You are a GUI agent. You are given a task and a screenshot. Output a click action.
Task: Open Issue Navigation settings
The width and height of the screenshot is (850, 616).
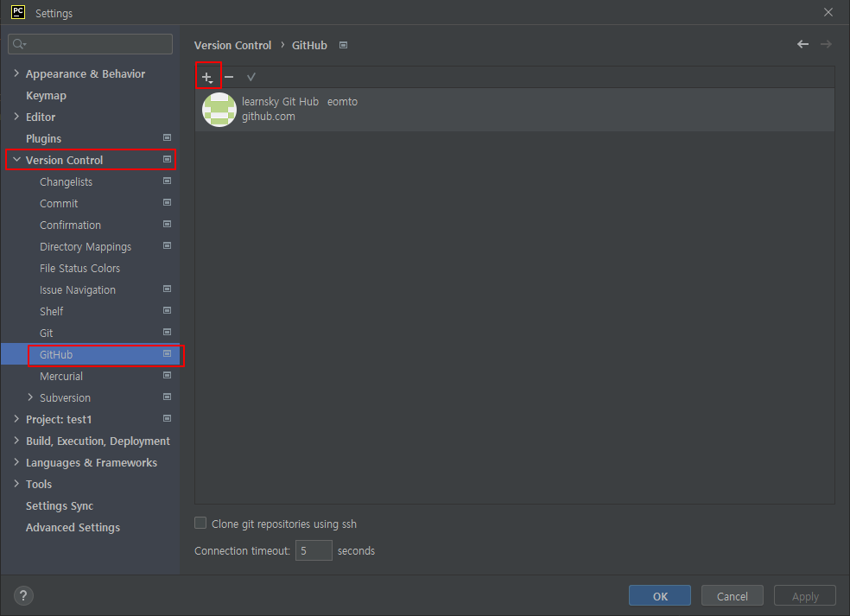[x=78, y=290]
